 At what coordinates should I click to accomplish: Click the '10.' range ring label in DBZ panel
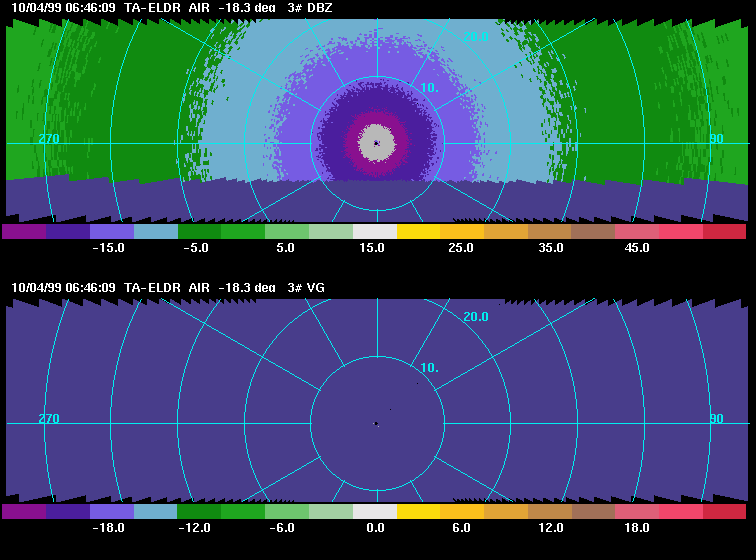pyautogui.click(x=430, y=88)
